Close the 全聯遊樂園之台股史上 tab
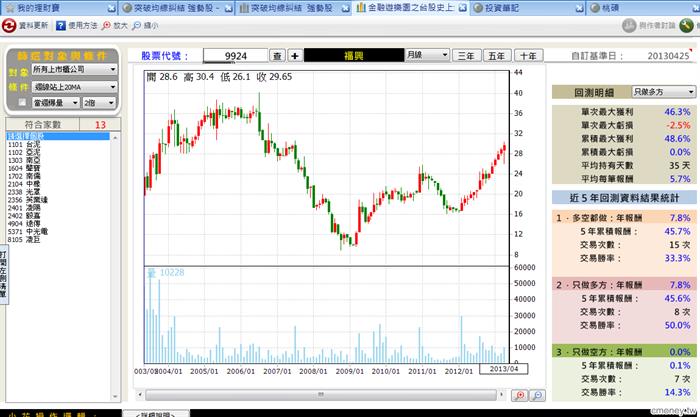This screenshot has width=700, height=417. click(x=463, y=8)
